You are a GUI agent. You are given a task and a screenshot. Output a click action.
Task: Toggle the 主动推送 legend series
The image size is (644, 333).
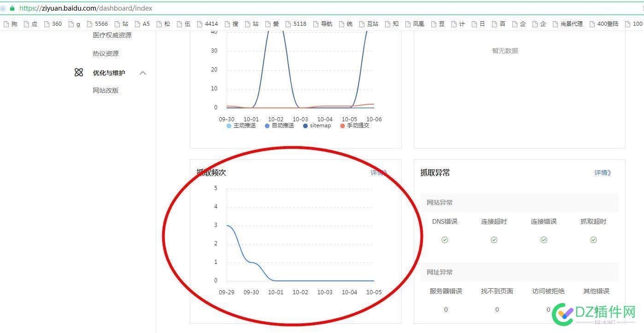click(241, 125)
